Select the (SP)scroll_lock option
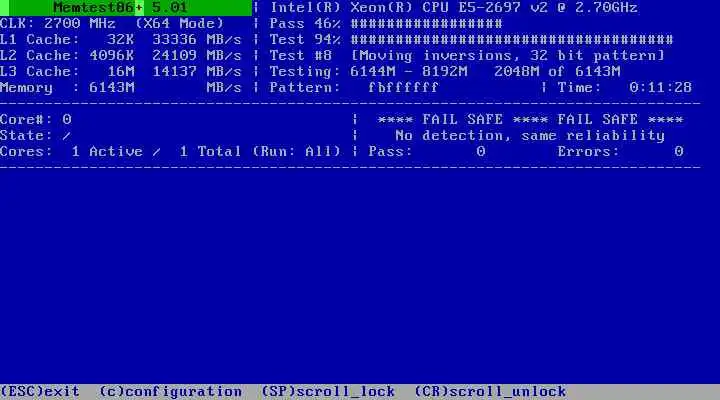This screenshot has height=400, width=720. coord(328,392)
